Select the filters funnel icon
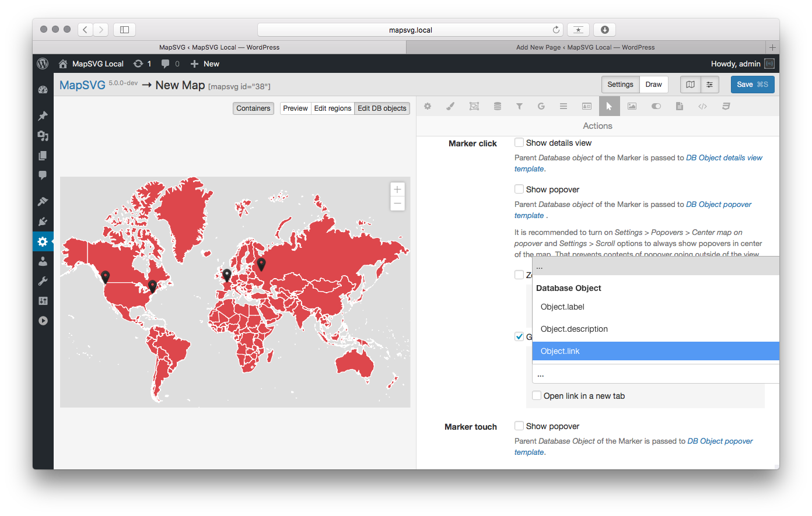The height and width of the screenshot is (516, 812). click(x=519, y=106)
